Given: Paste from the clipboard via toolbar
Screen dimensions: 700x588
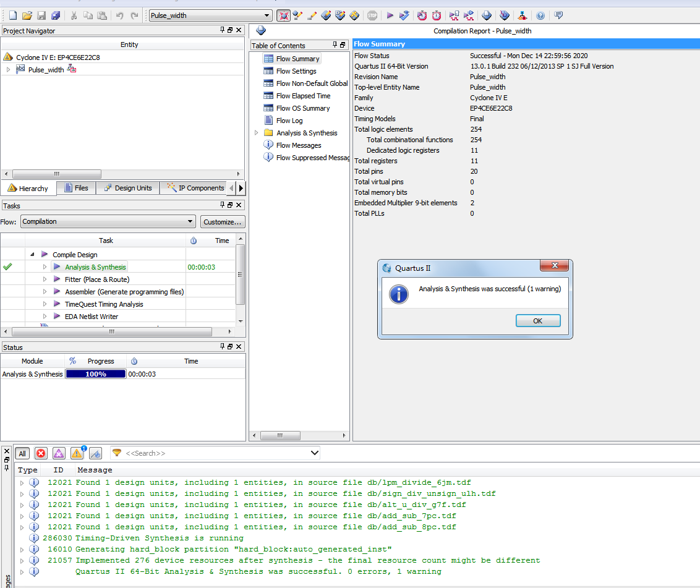Looking at the screenshot, I should [x=102, y=15].
